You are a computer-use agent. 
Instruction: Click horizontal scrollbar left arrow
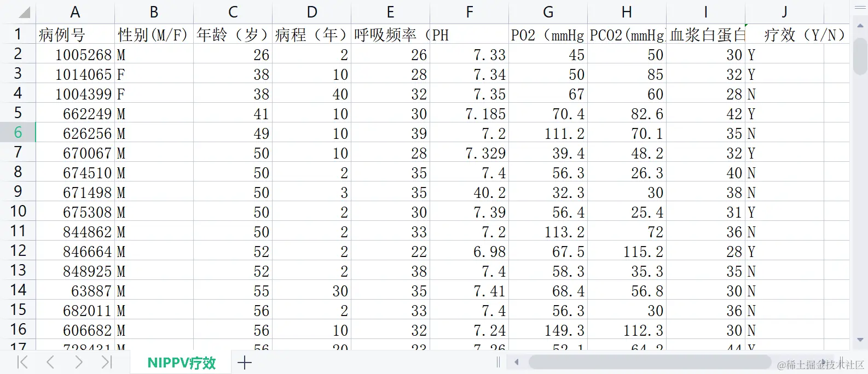[x=516, y=362]
